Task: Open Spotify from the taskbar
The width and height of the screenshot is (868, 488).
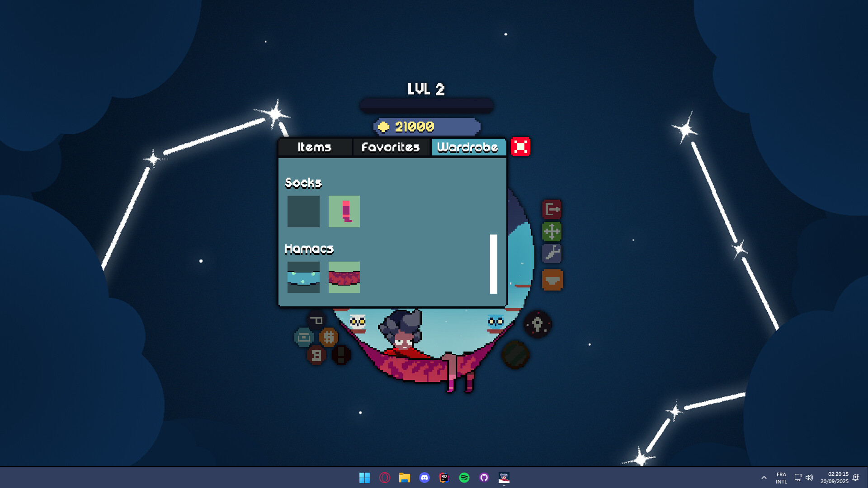Action: coord(463,478)
